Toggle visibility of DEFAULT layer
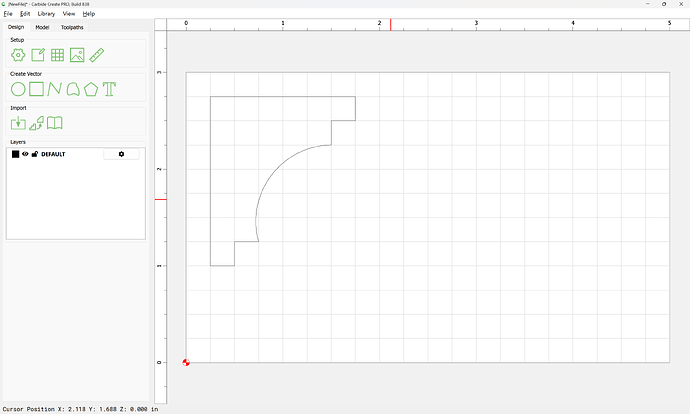Viewport: 690px width, 414px height. point(26,154)
